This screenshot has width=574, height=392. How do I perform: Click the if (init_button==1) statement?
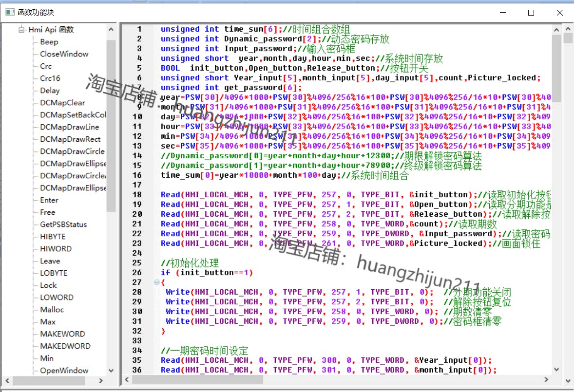coord(207,272)
